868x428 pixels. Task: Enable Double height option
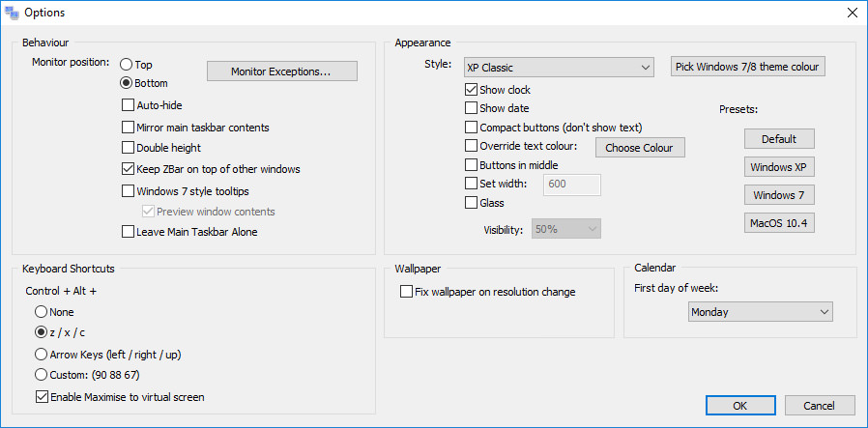click(x=128, y=148)
